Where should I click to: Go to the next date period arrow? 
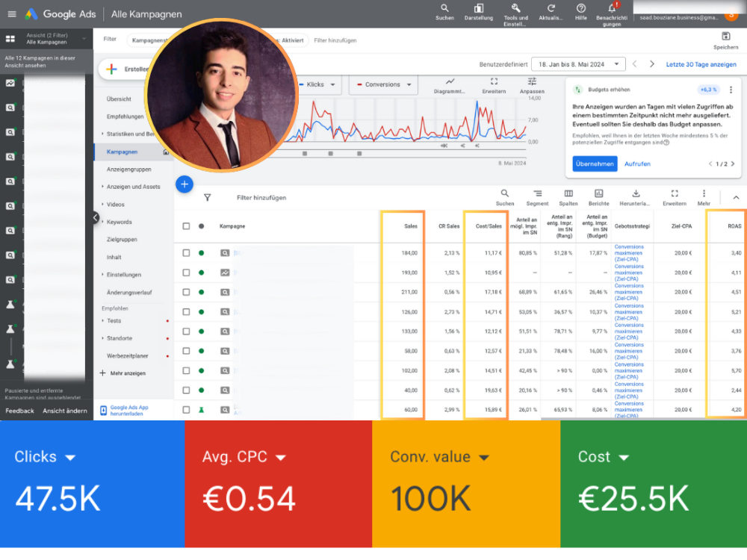point(651,64)
